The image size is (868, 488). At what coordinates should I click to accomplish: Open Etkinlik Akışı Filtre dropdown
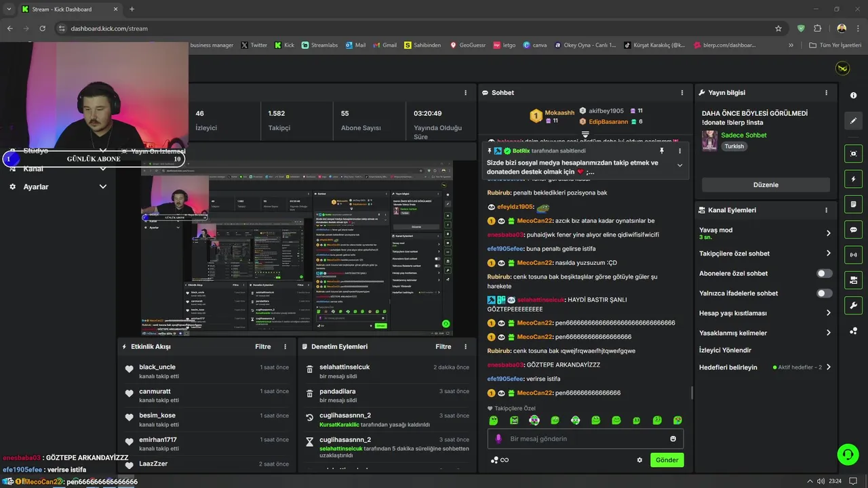(x=263, y=346)
